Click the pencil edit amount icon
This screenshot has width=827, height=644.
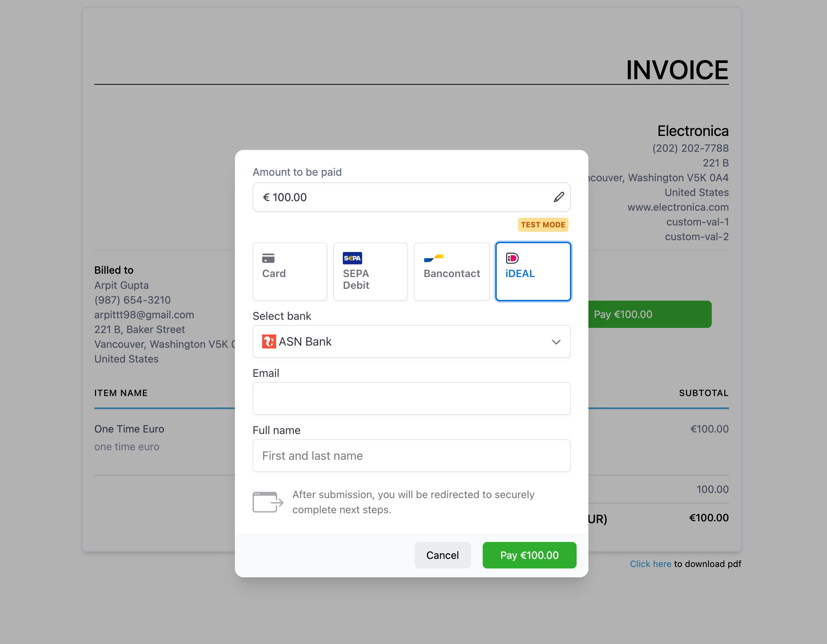559,197
